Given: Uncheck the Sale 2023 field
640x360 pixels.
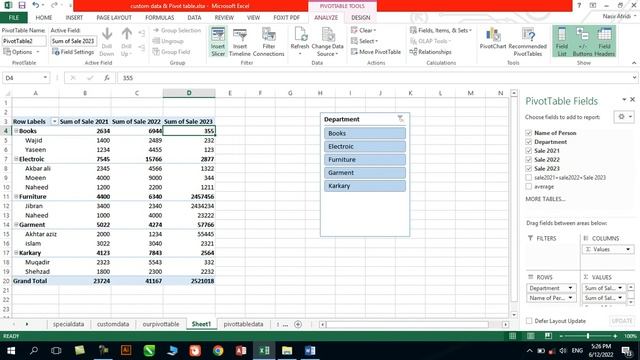Looking at the screenshot, I should tap(529, 169).
